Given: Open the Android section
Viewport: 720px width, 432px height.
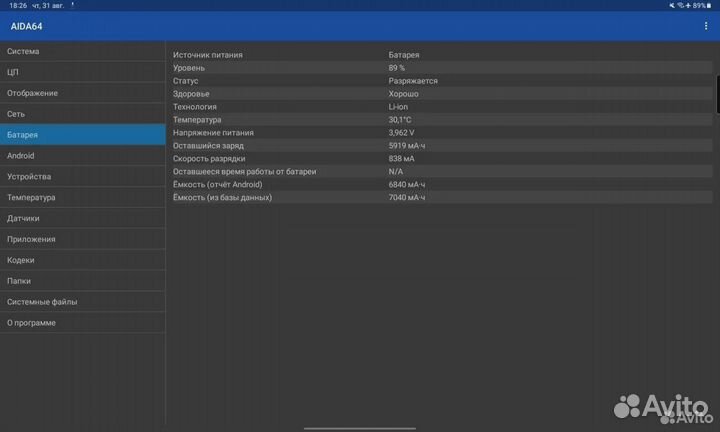Looking at the screenshot, I should pyautogui.click(x=83, y=156).
